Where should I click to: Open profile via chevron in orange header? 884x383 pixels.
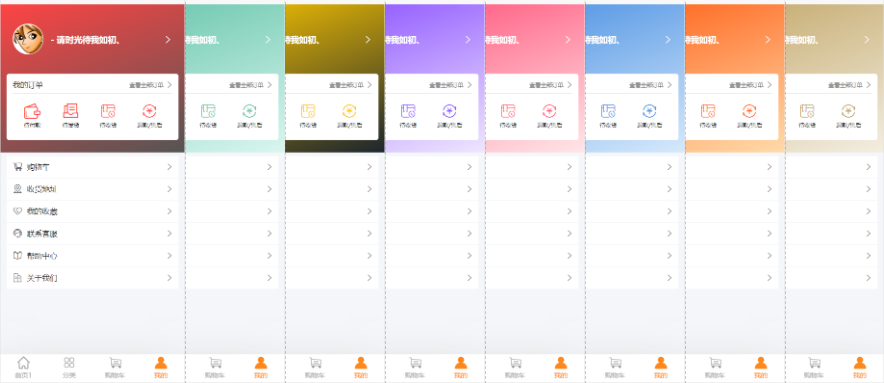coord(767,39)
